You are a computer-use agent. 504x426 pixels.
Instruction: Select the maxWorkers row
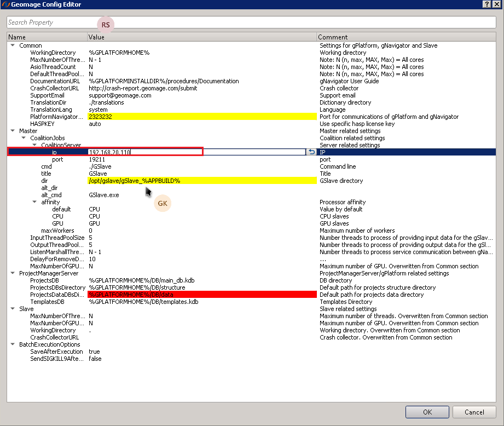pos(251,231)
